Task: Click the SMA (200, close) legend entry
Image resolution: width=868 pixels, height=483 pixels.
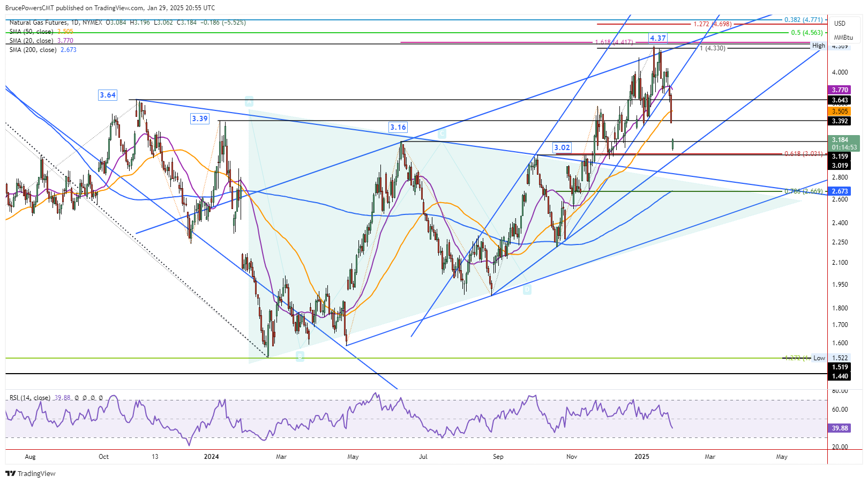Action: tap(43, 50)
